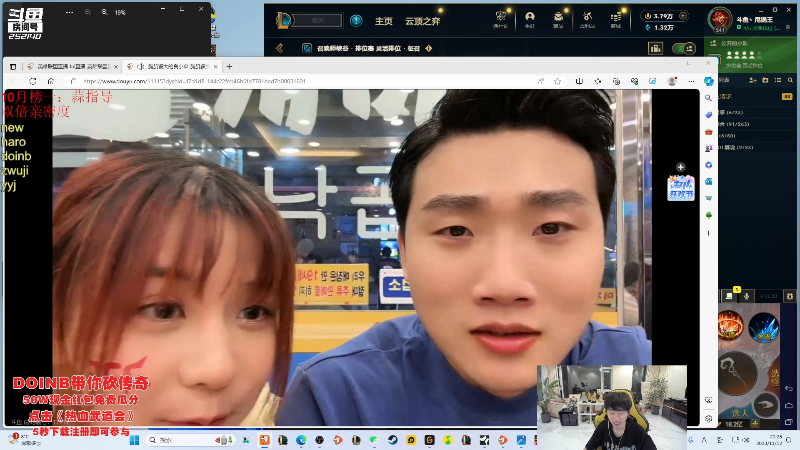Open the three-dot menu in viewer window

pyautogui.click(x=69, y=12)
